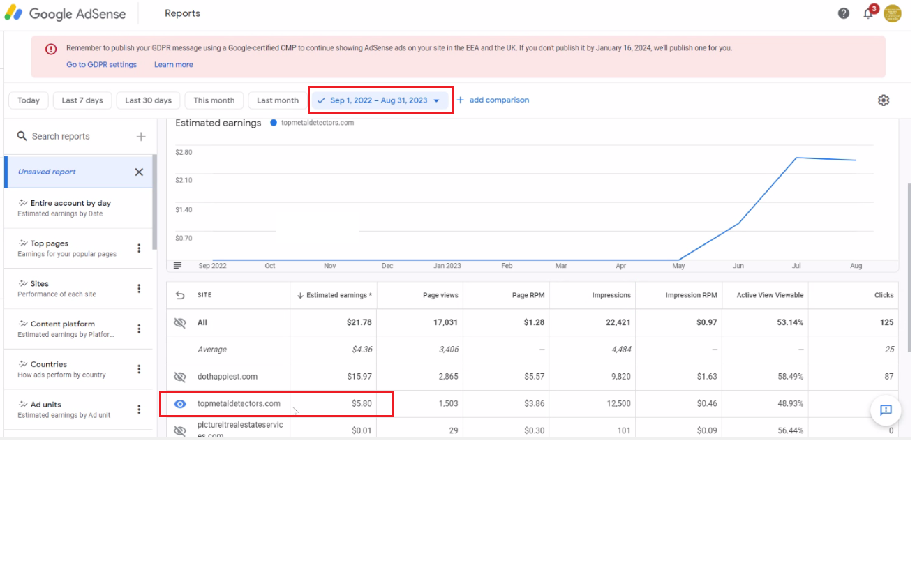Open the notifications bell

click(x=868, y=13)
